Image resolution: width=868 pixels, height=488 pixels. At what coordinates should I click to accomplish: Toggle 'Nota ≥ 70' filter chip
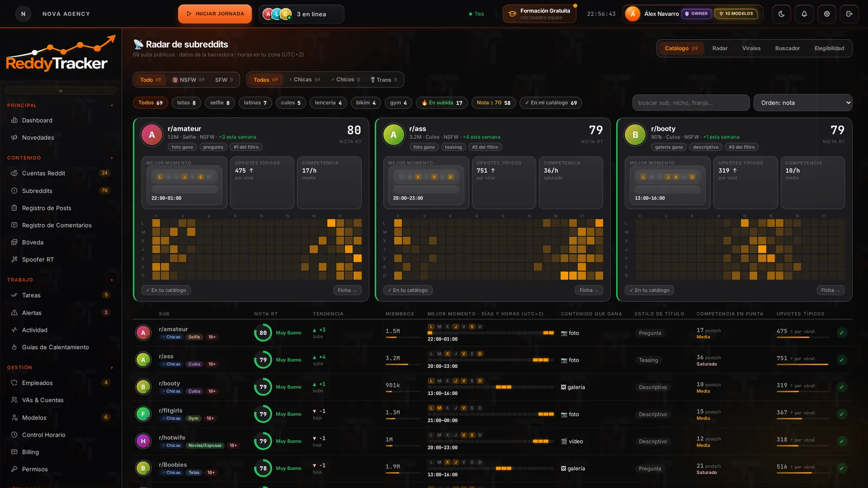click(493, 103)
